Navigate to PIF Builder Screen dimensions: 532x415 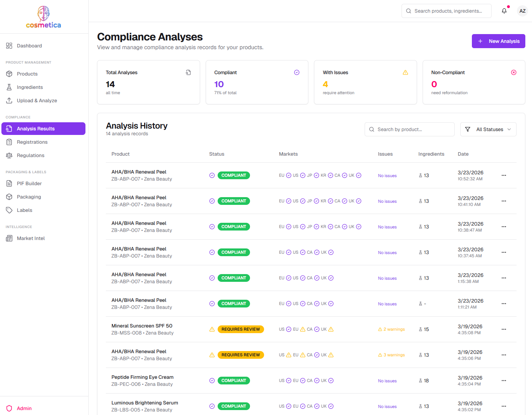[x=29, y=183]
